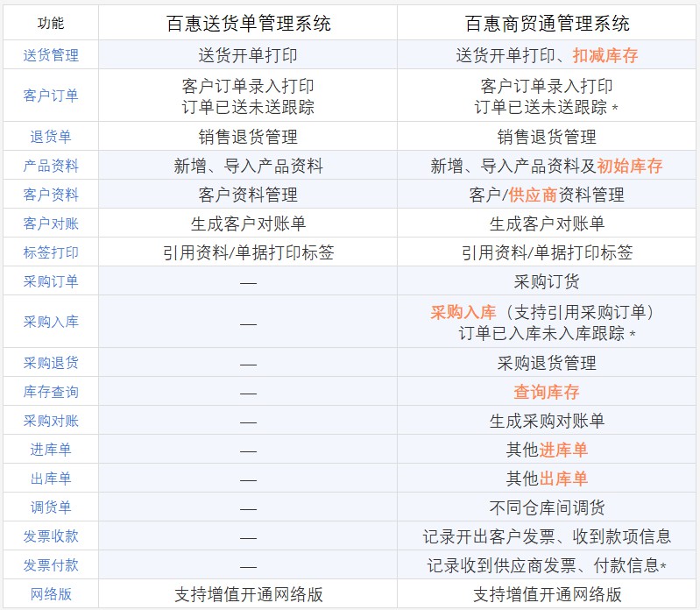The width and height of the screenshot is (700, 610).
Task: Open the 库存查询 link
Action: 51,392
